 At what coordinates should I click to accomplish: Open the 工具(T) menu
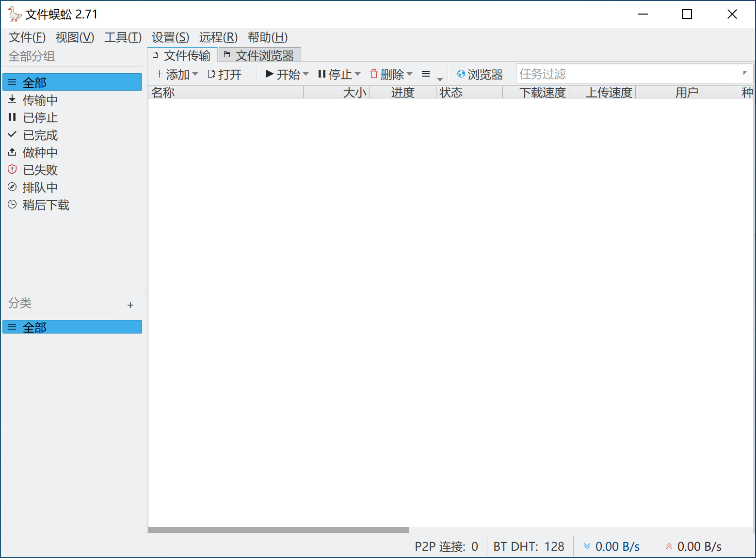[x=123, y=37]
